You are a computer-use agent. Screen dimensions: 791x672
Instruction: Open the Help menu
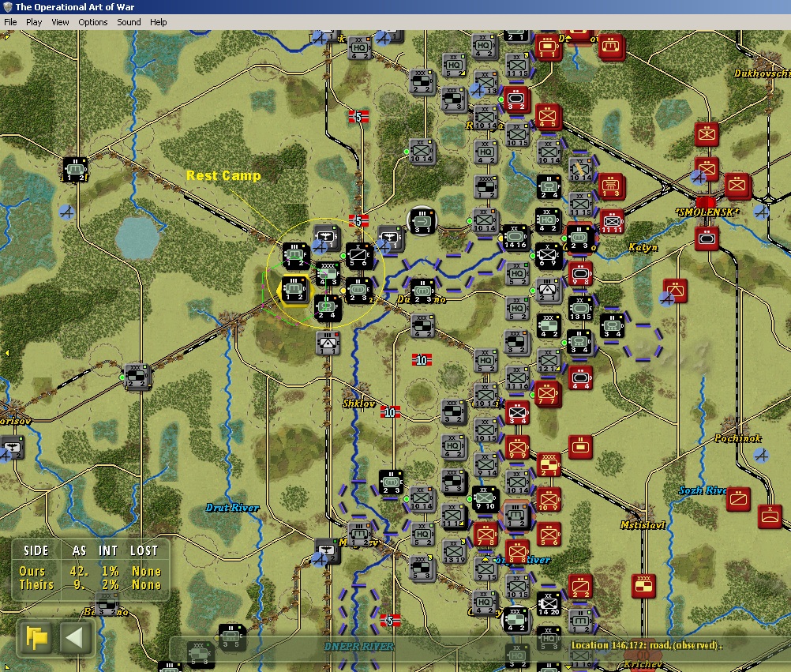coord(158,22)
